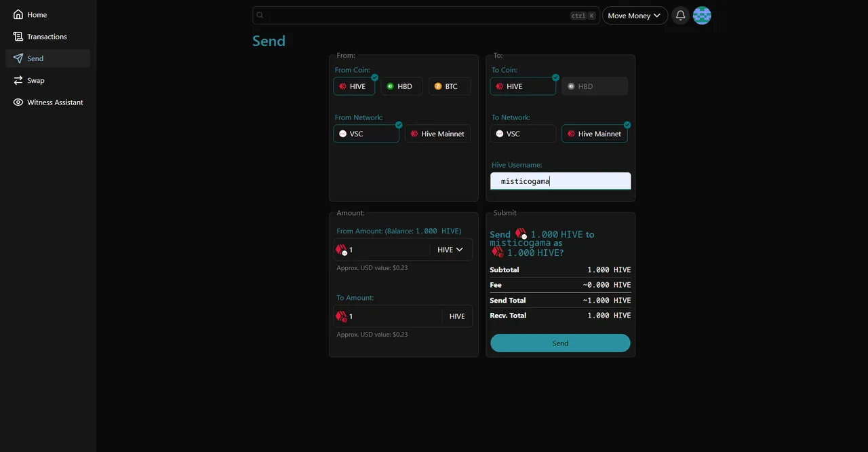Click the Hive icon next to 'Send' in the Submit summary
The image size is (868, 452).
(521, 234)
